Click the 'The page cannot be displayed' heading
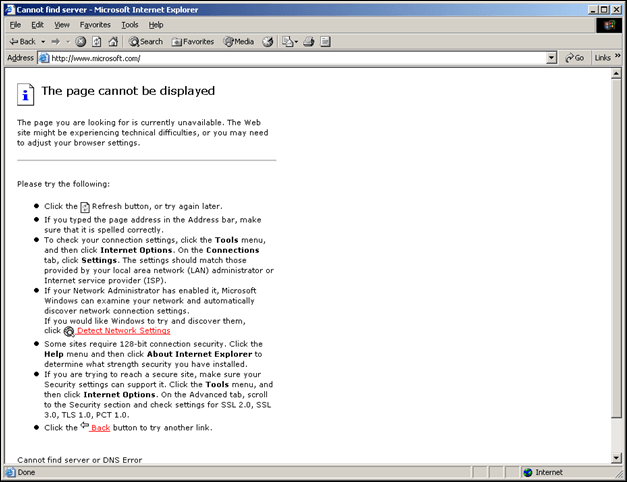 coord(128,91)
